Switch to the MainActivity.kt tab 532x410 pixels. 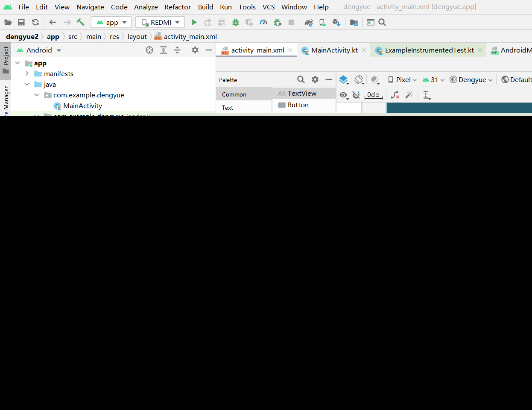click(334, 50)
